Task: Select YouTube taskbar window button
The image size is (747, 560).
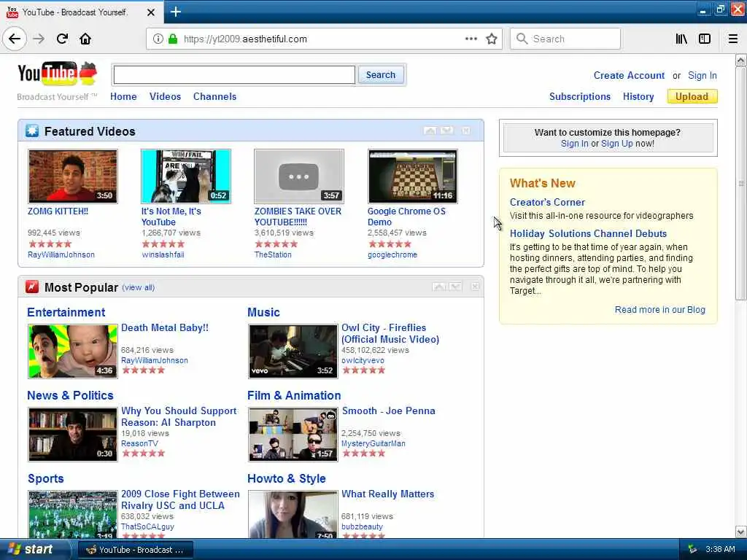Action: tap(135, 550)
